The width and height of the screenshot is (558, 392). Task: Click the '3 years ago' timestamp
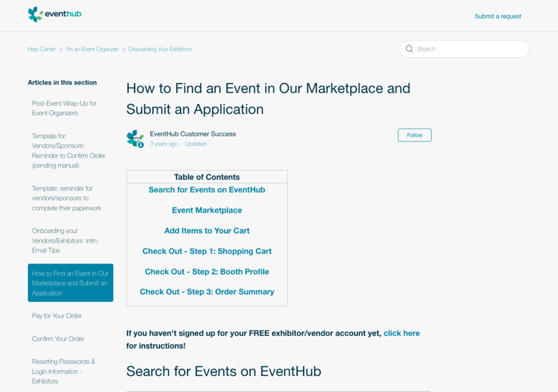coord(163,144)
